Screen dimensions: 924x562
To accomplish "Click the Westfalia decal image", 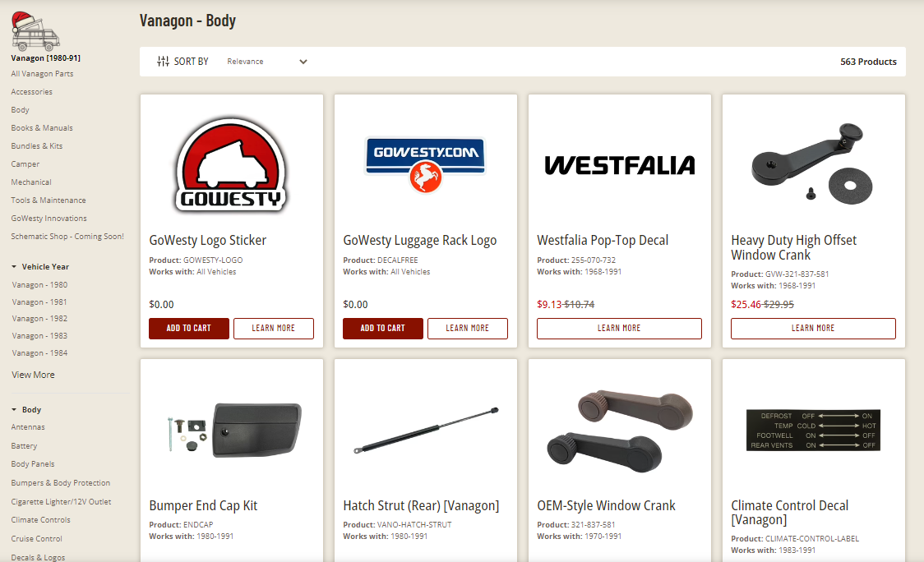I will click(619, 165).
